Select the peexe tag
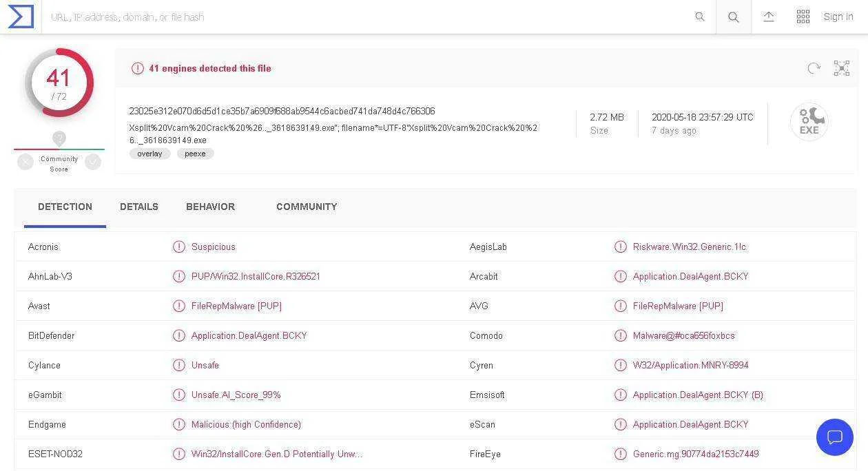The height and width of the screenshot is (471, 868). tap(195, 154)
